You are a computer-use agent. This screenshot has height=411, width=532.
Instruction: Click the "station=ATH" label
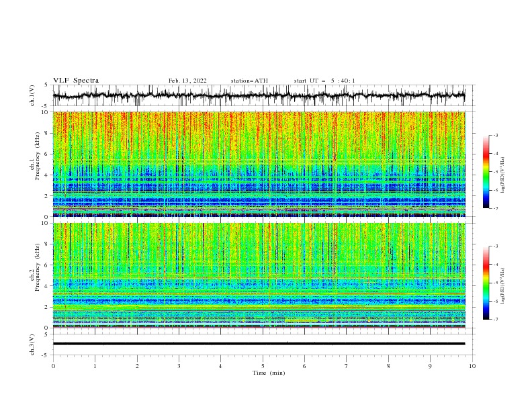pos(249,81)
